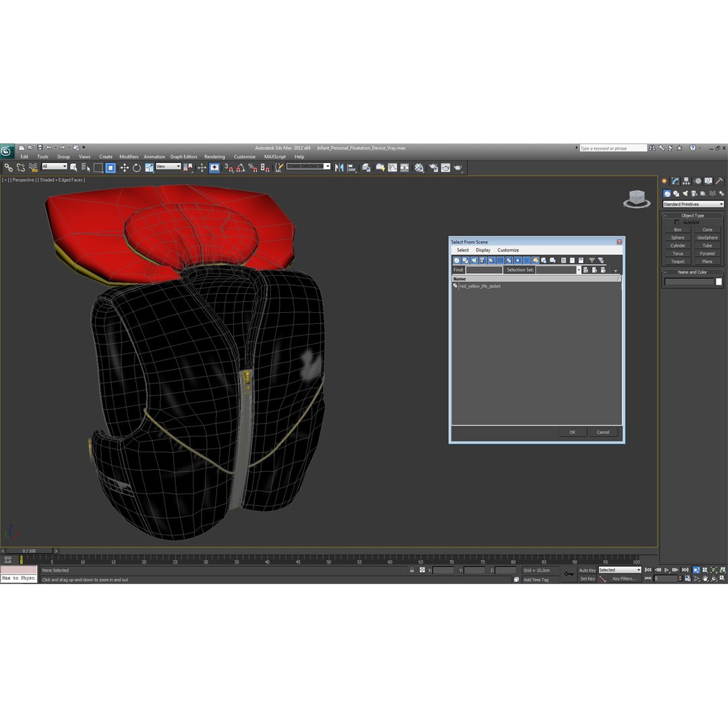Viewport: 728px width, 728px height.
Task: Toggle Angle Snap in main toolbar
Action: tap(241, 168)
